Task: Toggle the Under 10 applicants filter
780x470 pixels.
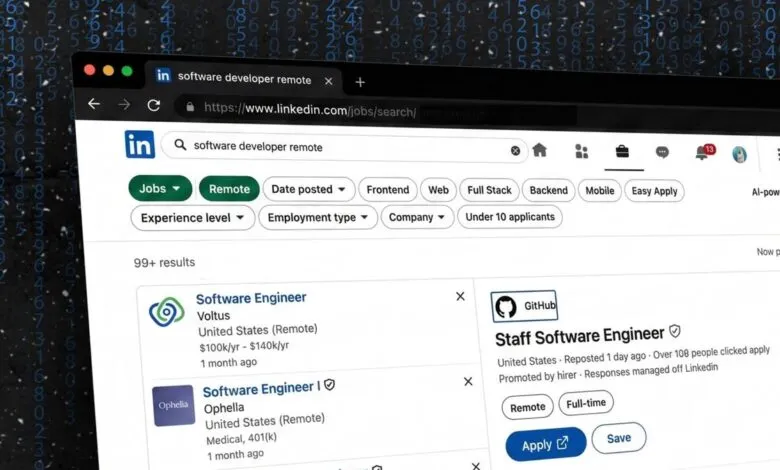Action: pos(510,217)
